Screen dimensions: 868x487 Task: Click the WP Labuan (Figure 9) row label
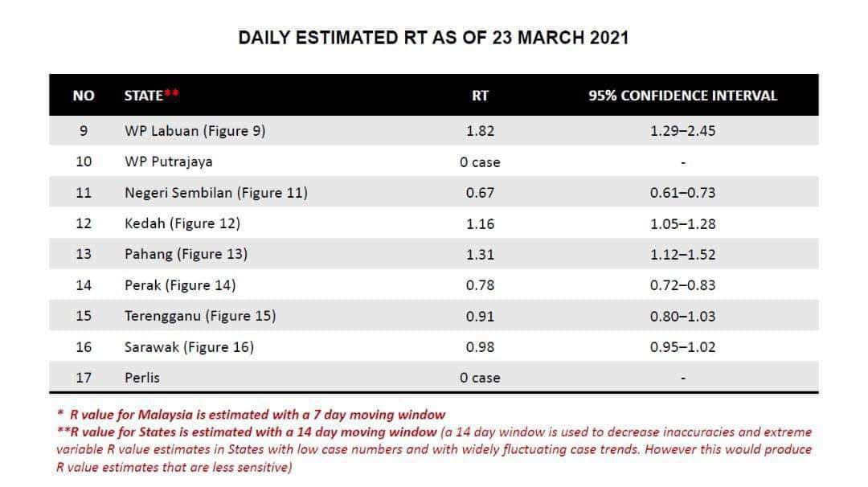(x=194, y=131)
